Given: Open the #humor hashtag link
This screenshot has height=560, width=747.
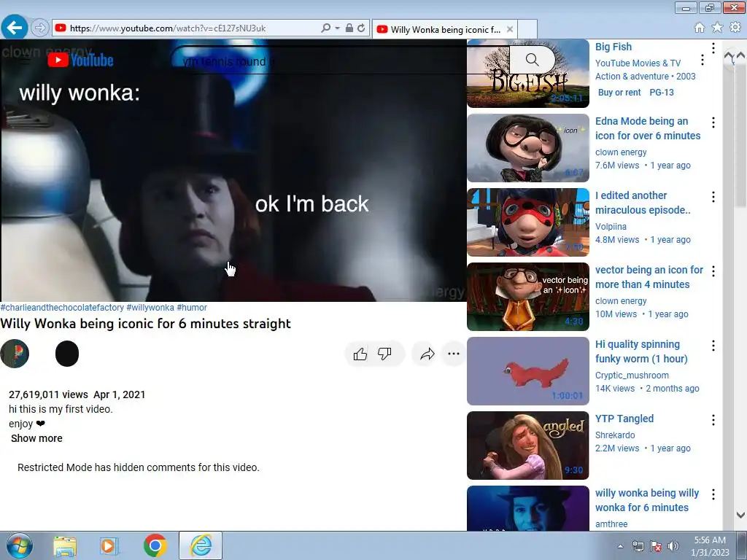Looking at the screenshot, I should 192,308.
